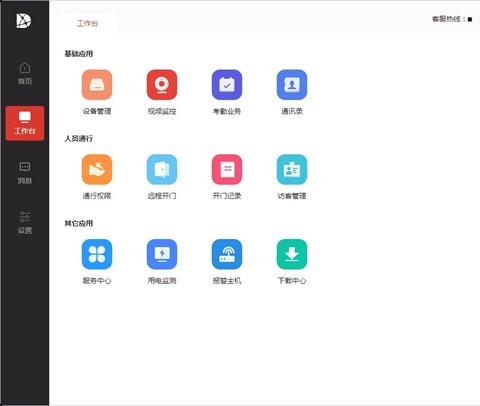Open the 设备管理 app icon

[97, 85]
